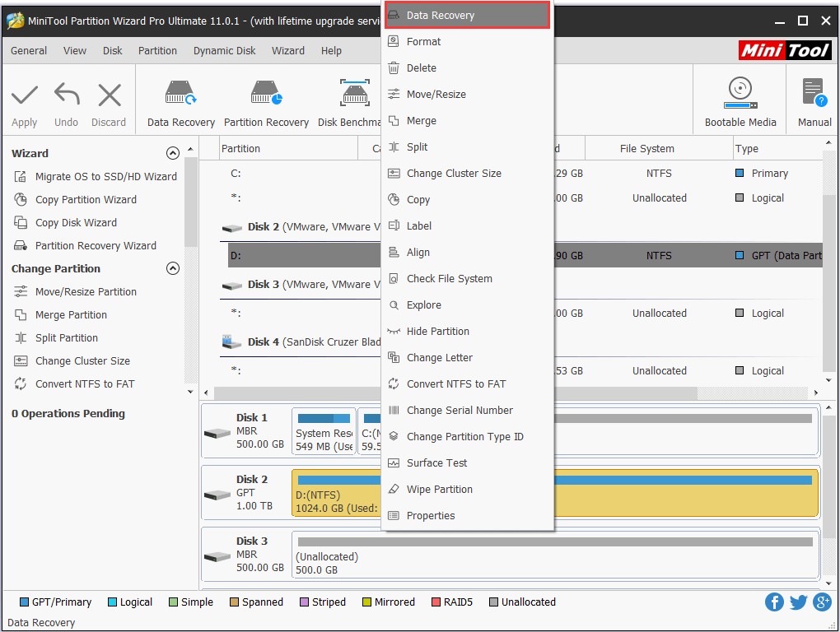Select Hide Partition menu entry
Screen dimensions: 840x632
[467, 332]
